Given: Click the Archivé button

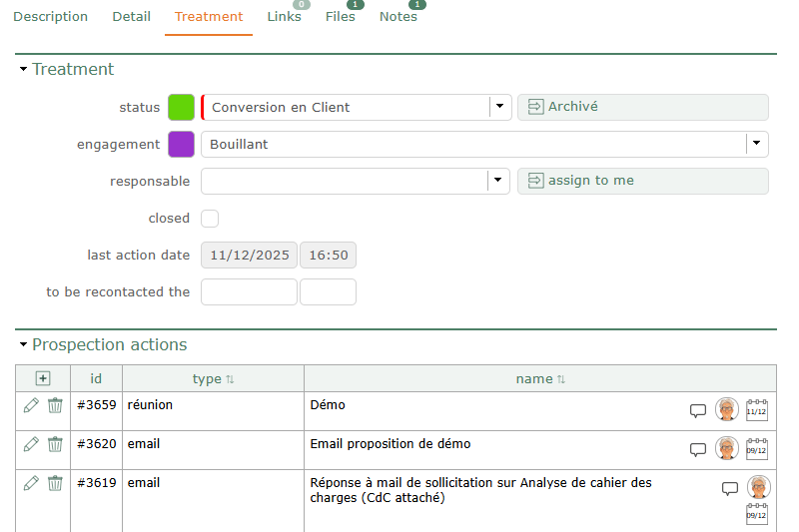Looking at the screenshot, I should (642, 107).
